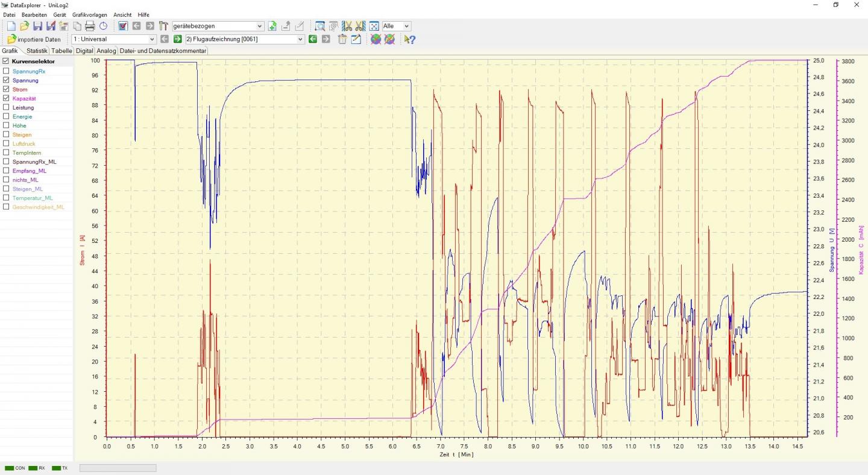Viewport: 868px width, 475px height.
Task: Expand the Flugaufzeichnung [0061] record dropdown
Action: [244, 39]
